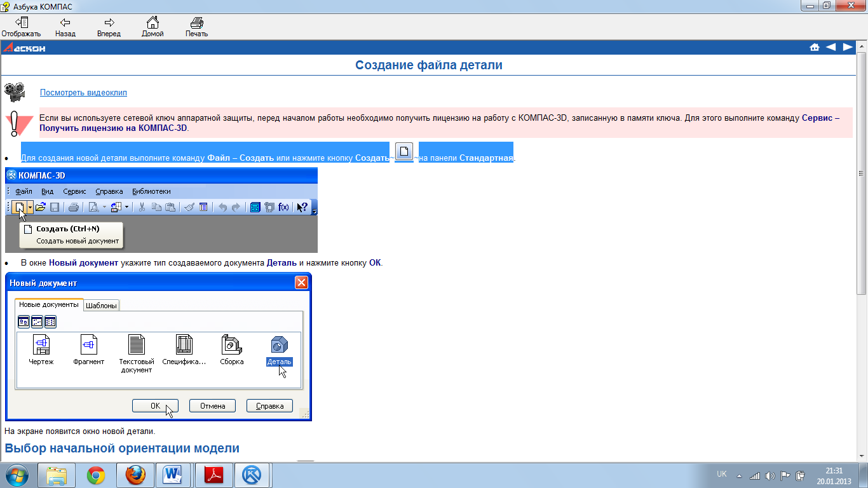Click the undo arrow in illustrated toolbar
The image size is (868, 488).
[222, 207]
